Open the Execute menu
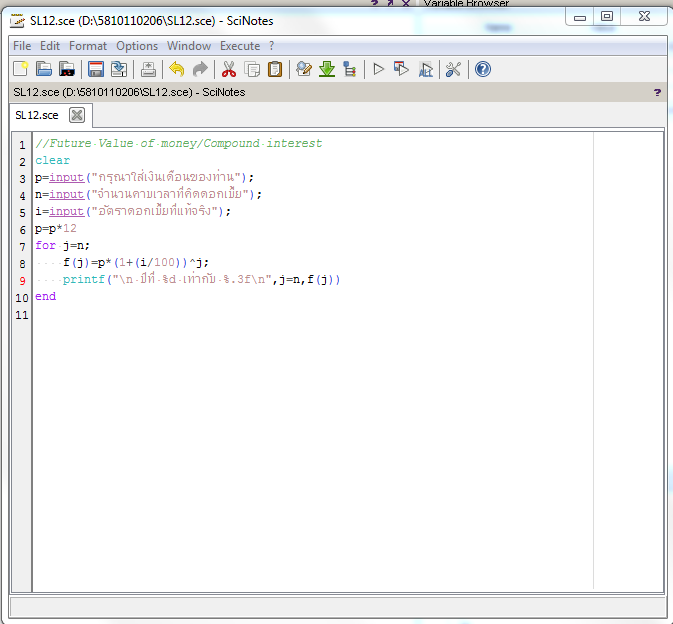This screenshot has width=673, height=624. [240, 46]
